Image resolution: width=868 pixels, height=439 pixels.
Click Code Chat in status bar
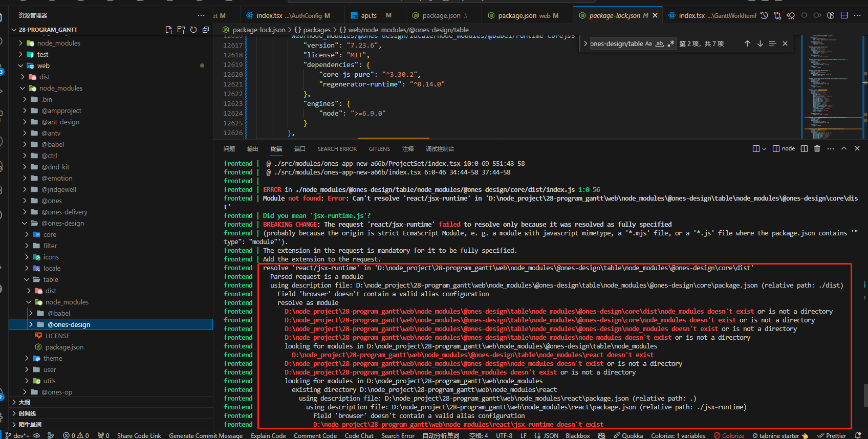359,435
